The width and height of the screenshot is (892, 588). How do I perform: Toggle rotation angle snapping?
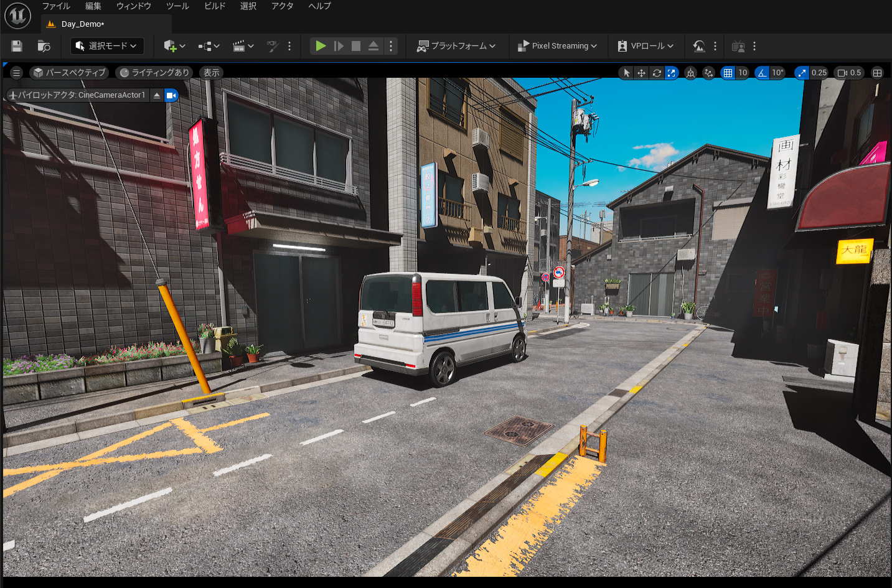(x=762, y=73)
